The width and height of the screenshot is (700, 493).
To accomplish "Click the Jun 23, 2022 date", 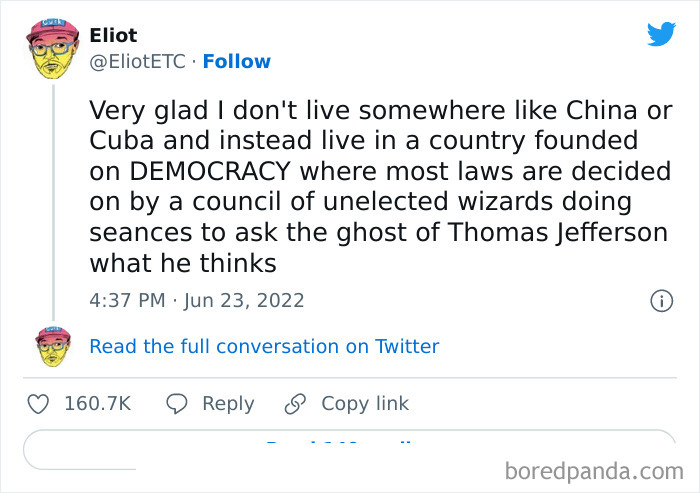I will [x=244, y=300].
